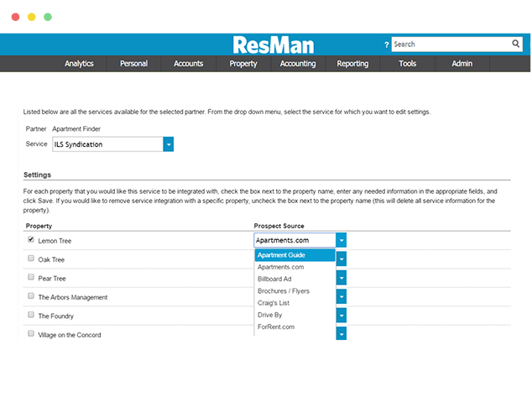532x397 pixels.
Task: Open the Analytics menu
Action: (x=79, y=64)
